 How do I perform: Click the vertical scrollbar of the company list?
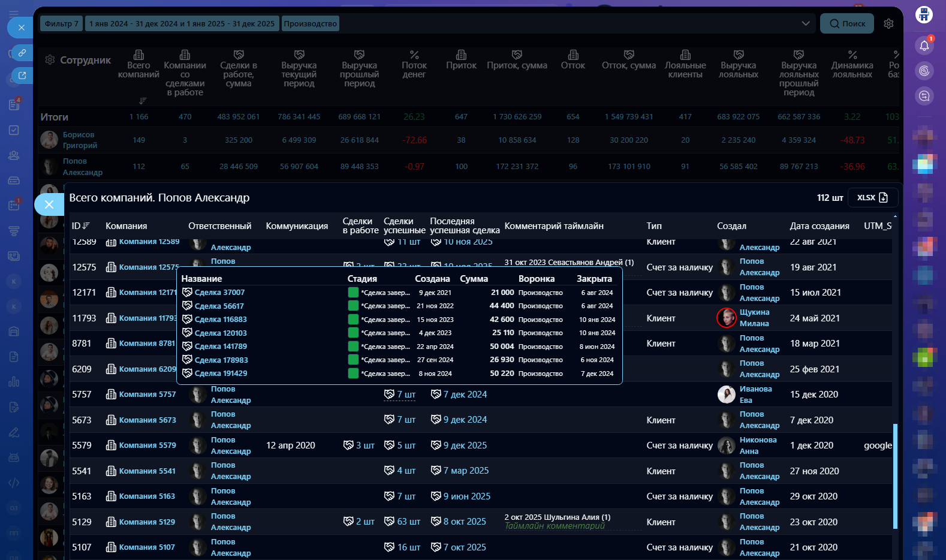point(895,476)
